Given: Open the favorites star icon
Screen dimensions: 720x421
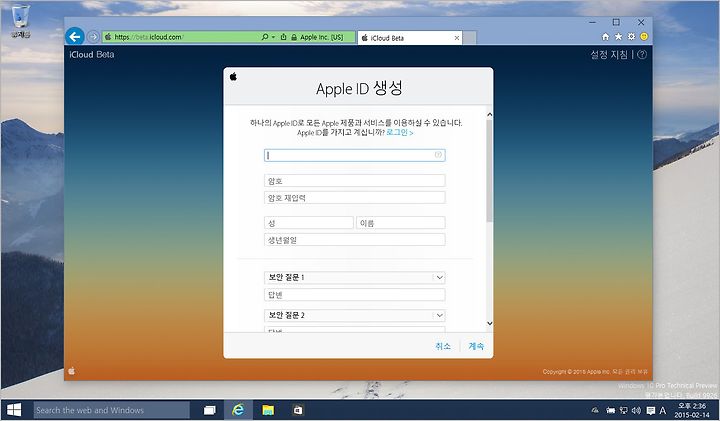Looking at the screenshot, I should pos(619,37).
